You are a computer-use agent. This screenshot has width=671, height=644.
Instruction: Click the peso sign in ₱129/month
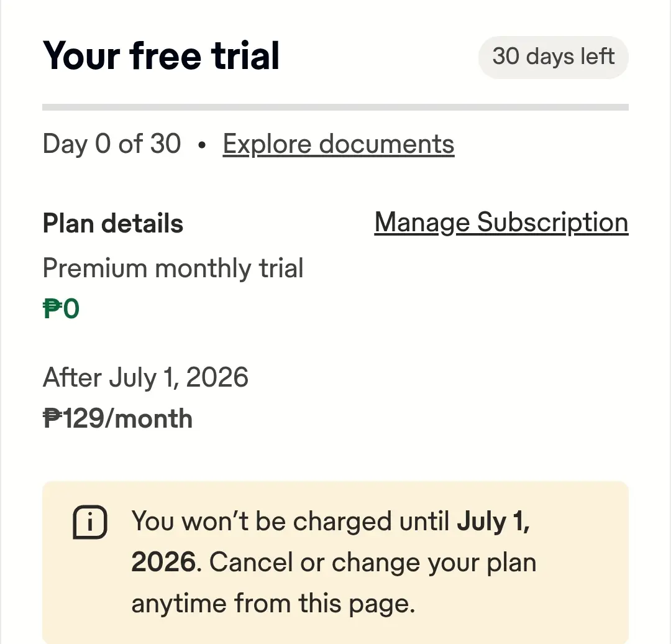click(x=53, y=419)
